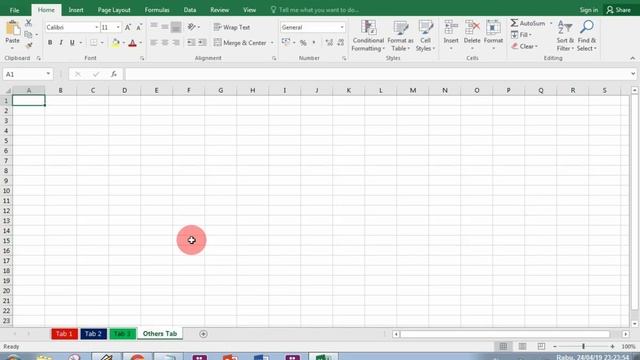Image resolution: width=640 pixels, height=360 pixels.
Task: Click the Share button
Action: [619, 10]
